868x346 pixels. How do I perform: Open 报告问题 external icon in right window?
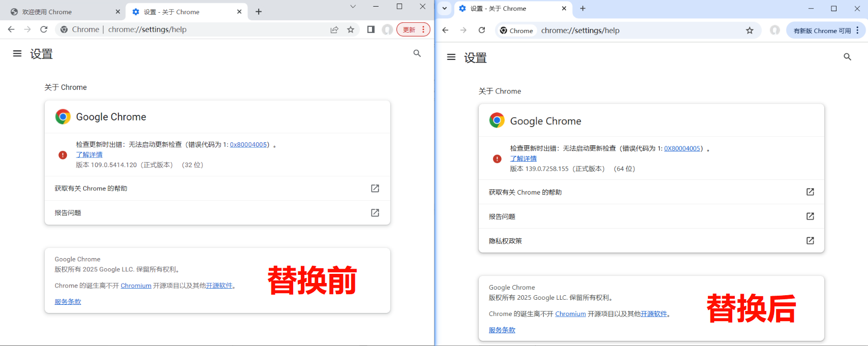(x=810, y=216)
